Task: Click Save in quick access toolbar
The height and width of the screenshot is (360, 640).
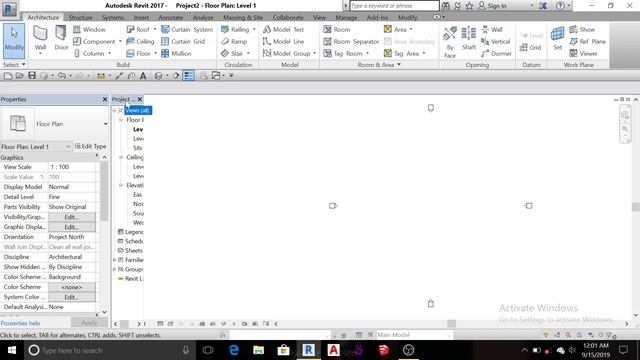Action: (32, 76)
